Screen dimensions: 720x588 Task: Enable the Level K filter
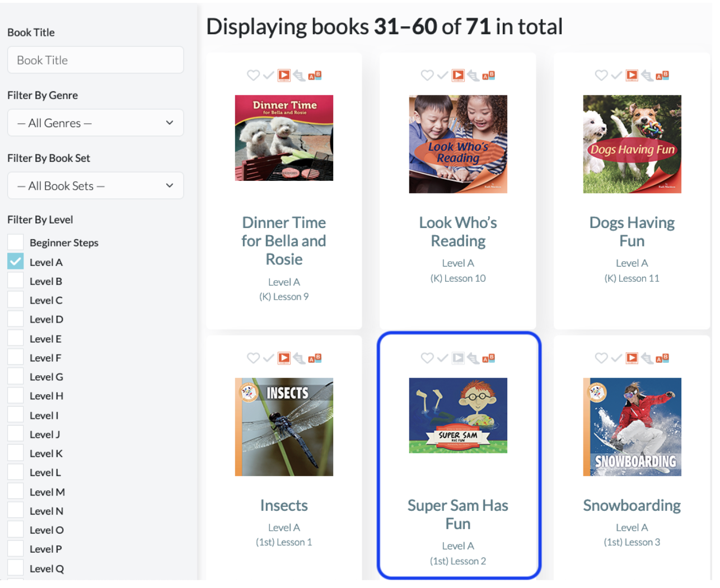pyautogui.click(x=16, y=453)
